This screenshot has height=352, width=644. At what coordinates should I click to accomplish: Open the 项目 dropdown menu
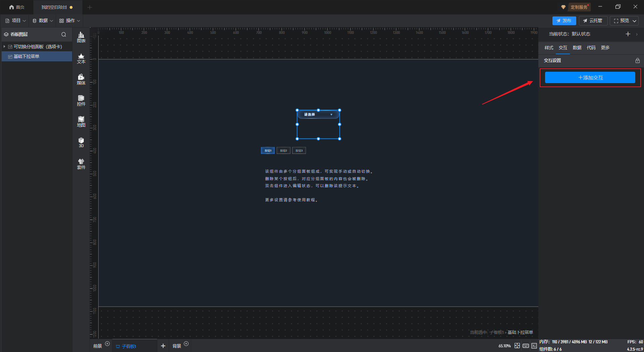[x=16, y=21]
